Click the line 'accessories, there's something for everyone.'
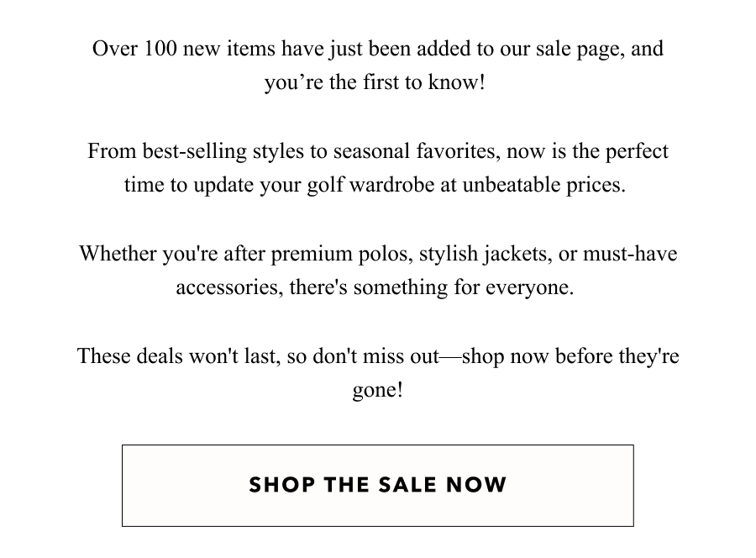This screenshot has height=558, width=756. pos(375,287)
